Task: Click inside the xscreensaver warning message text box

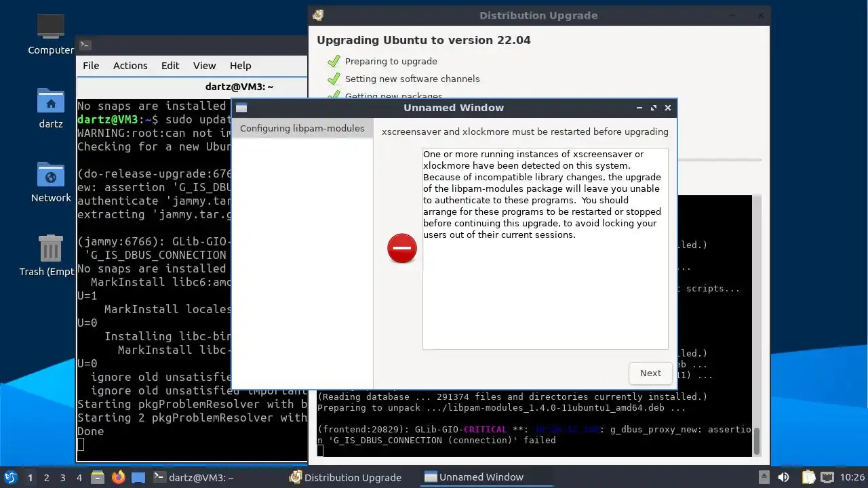Action: point(545,249)
